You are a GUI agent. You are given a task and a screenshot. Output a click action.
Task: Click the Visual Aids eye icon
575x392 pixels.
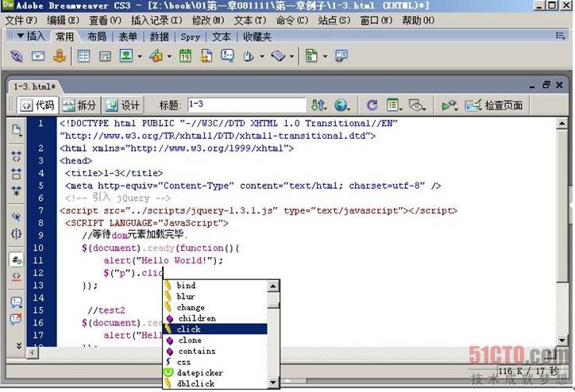pos(417,106)
